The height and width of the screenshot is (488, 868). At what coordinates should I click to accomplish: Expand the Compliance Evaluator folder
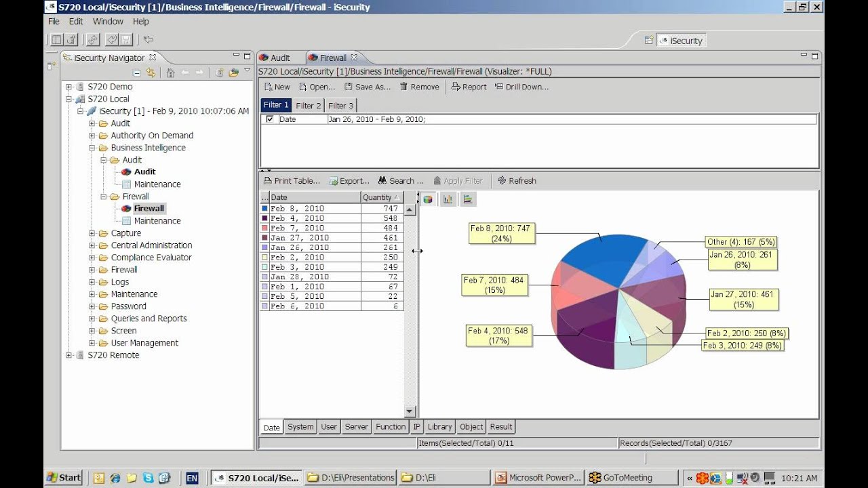coord(92,258)
